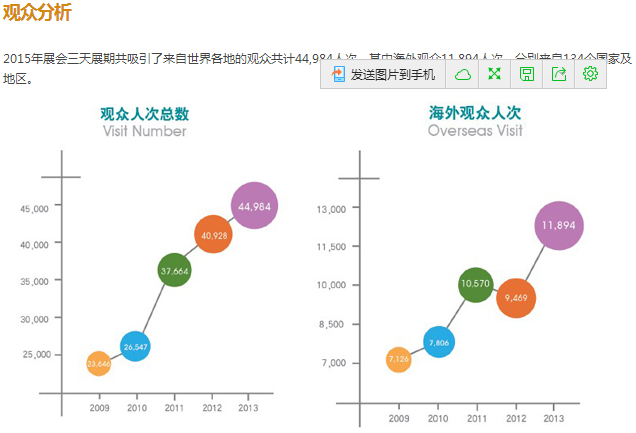Image resolution: width=636 pixels, height=433 pixels.
Task: Click the cloud upload icon in image toolbar
Action: 462,75
